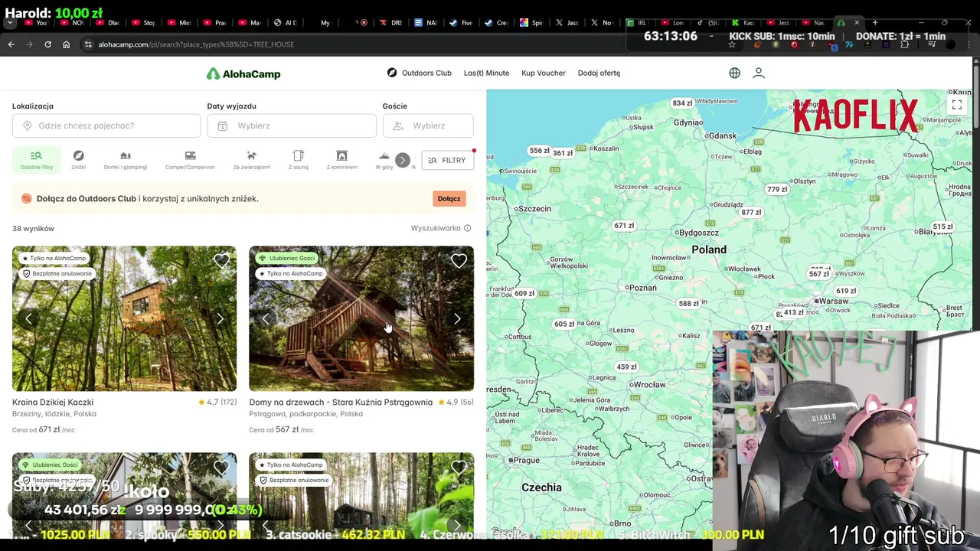Switch to the DRE browser tab
The width and height of the screenshot is (980, 551).
[x=390, y=23]
